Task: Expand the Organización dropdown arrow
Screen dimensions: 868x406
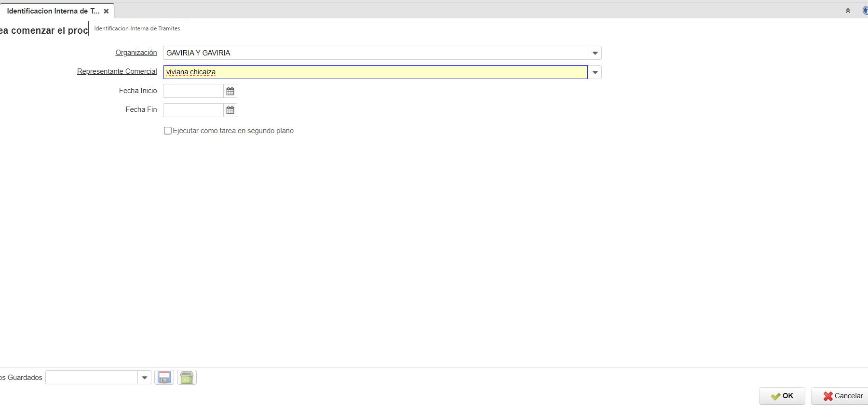Action: 595,53
